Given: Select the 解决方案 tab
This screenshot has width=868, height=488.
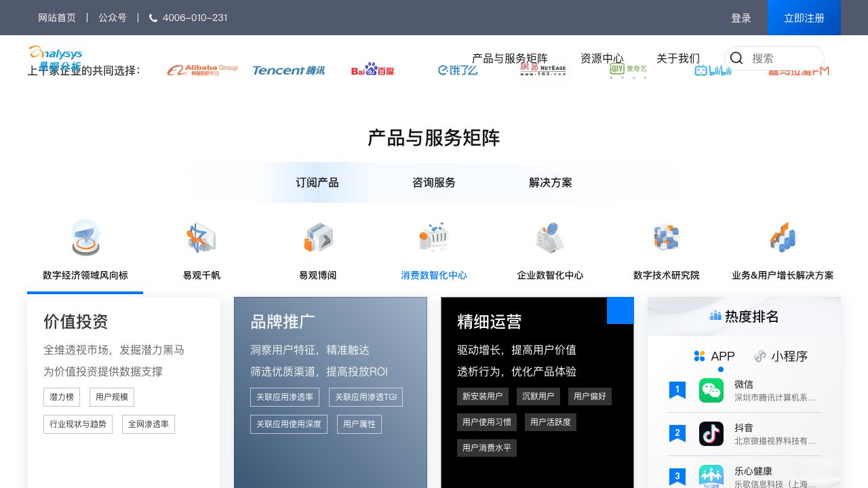Looking at the screenshot, I should 551,182.
